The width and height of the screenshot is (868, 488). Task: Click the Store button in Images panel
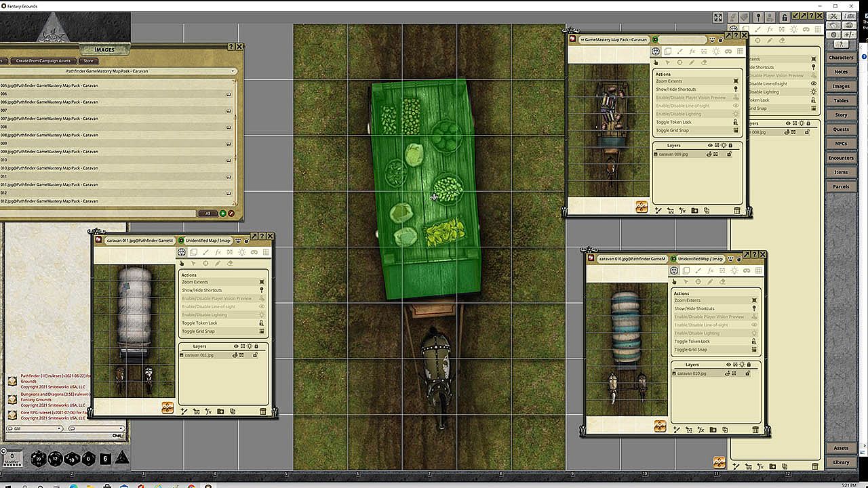[88, 61]
